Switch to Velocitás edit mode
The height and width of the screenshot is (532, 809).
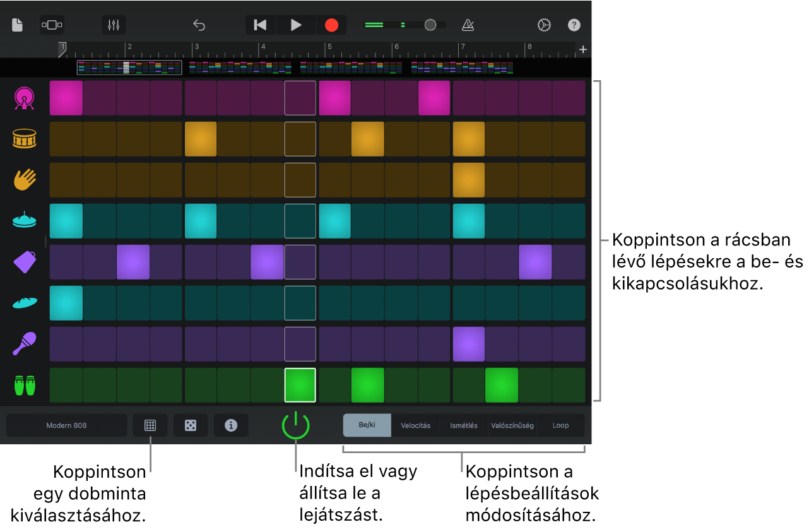[x=415, y=425]
